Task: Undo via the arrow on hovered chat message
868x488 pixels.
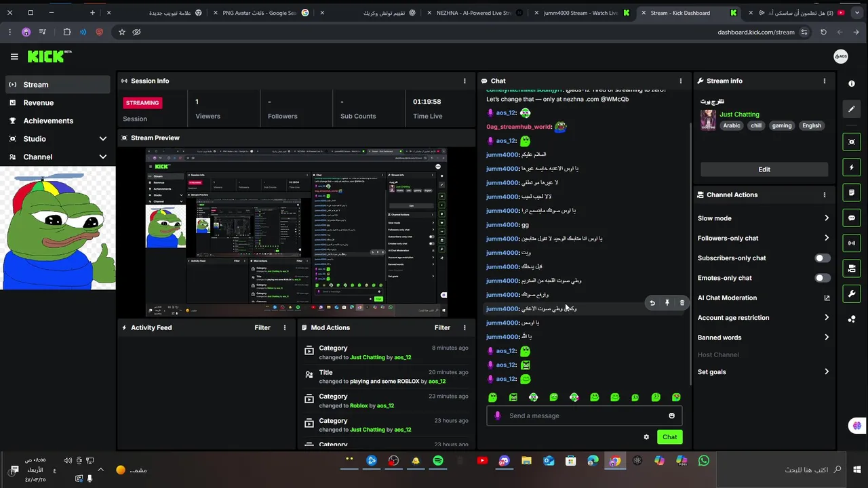Action: [652, 303]
